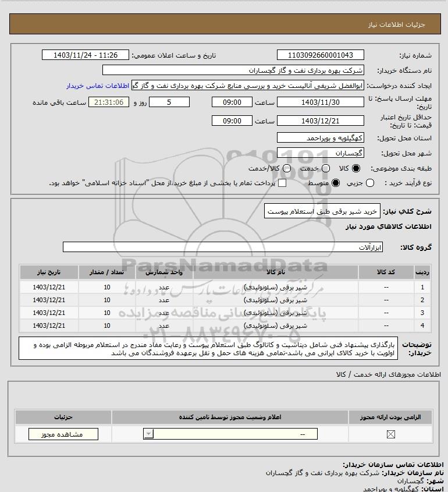Click the نام دستگاه خریدار field
The width and height of the screenshot is (448, 492).
tap(233, 70)
